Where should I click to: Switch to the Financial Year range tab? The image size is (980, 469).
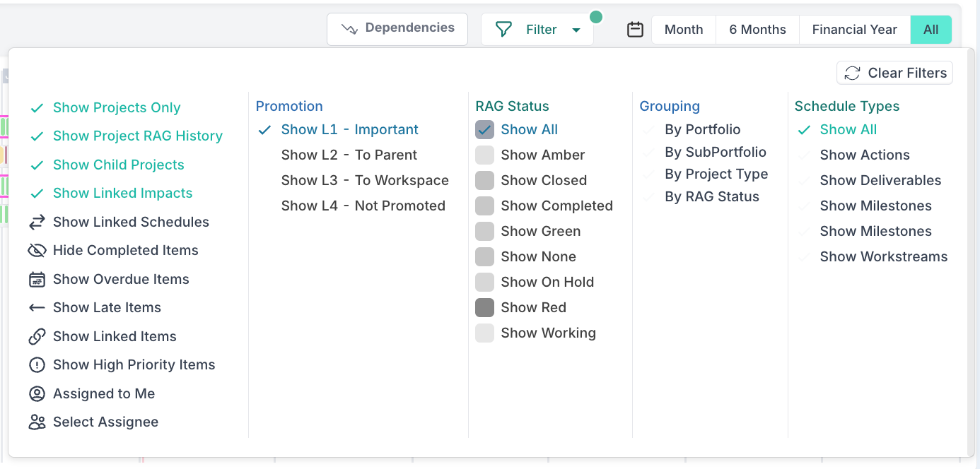point(854,30)
